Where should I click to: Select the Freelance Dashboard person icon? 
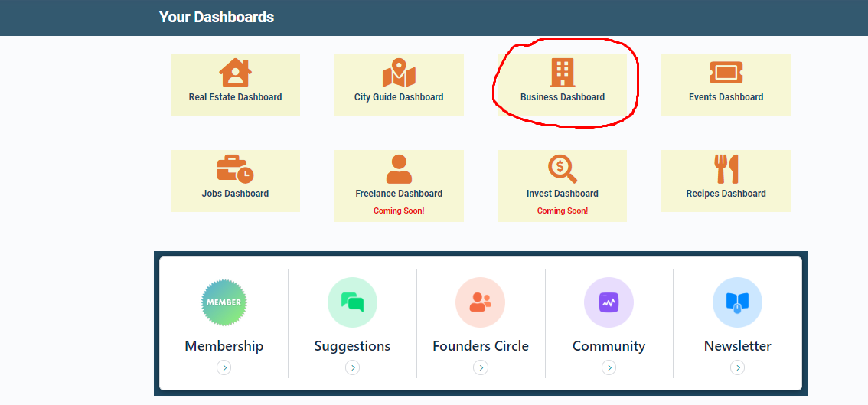coord(399,169)
